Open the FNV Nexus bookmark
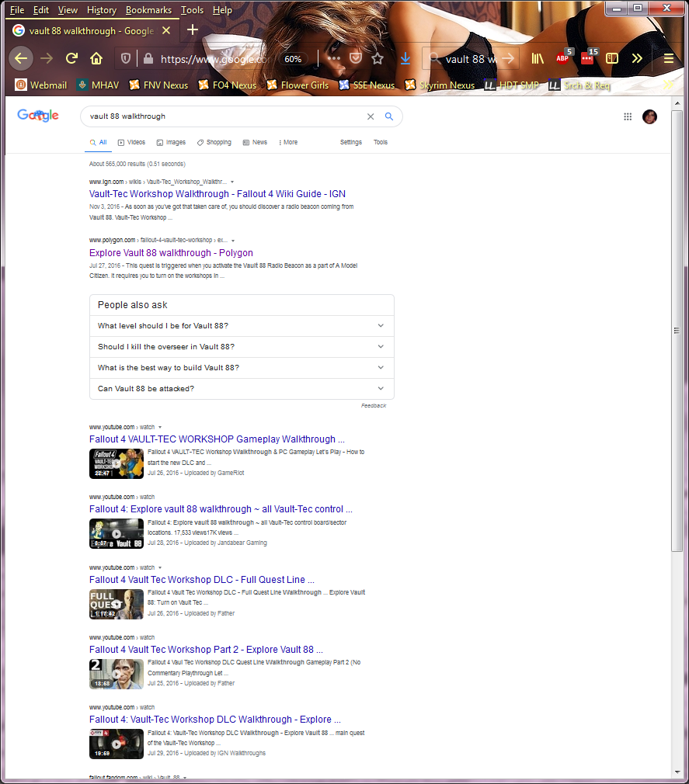 158,85
